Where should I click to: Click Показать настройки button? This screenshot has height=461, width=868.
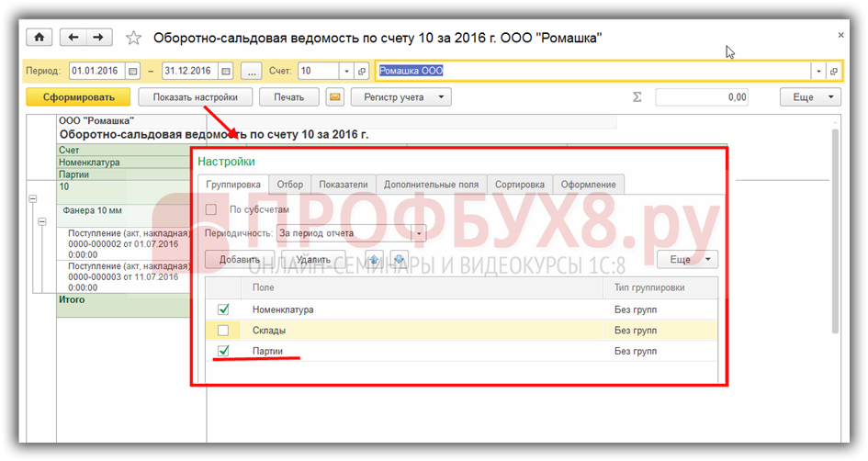click(x=196, y=97)
